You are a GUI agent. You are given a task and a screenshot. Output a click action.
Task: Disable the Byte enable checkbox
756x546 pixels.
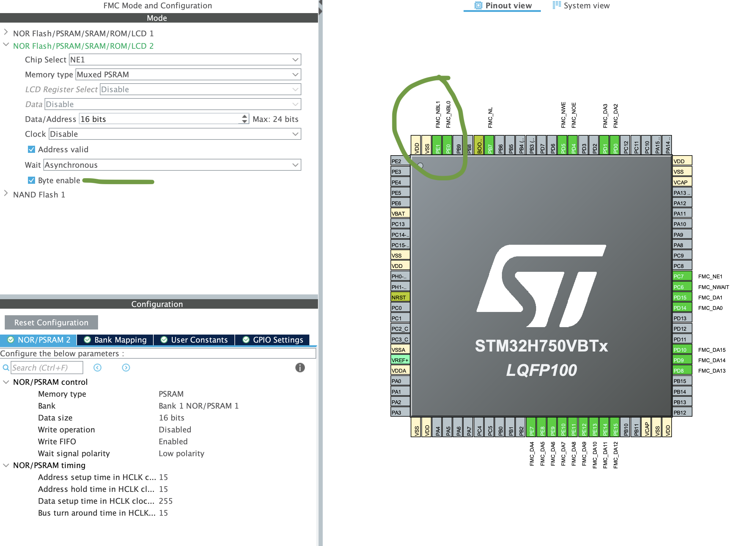click(31, 180)
